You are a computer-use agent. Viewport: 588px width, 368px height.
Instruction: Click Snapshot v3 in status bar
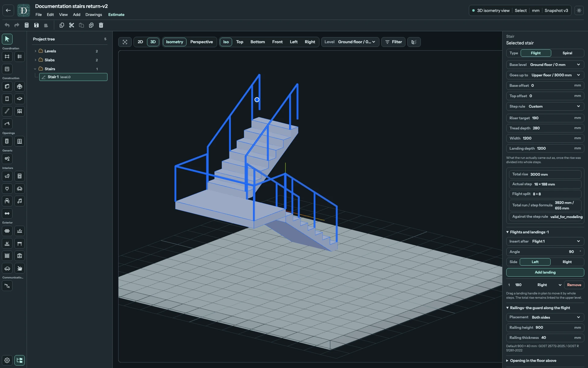(556, 10)
